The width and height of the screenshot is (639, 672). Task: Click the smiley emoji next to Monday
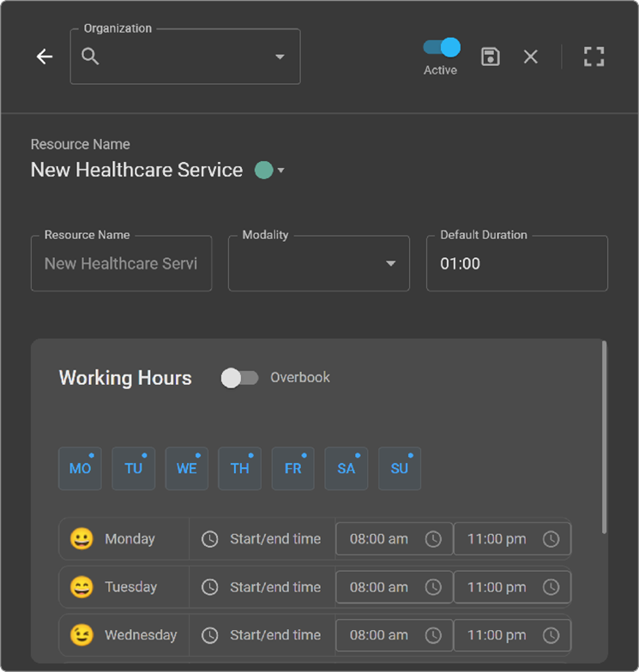pyautogui.click(x=81, y=539)
